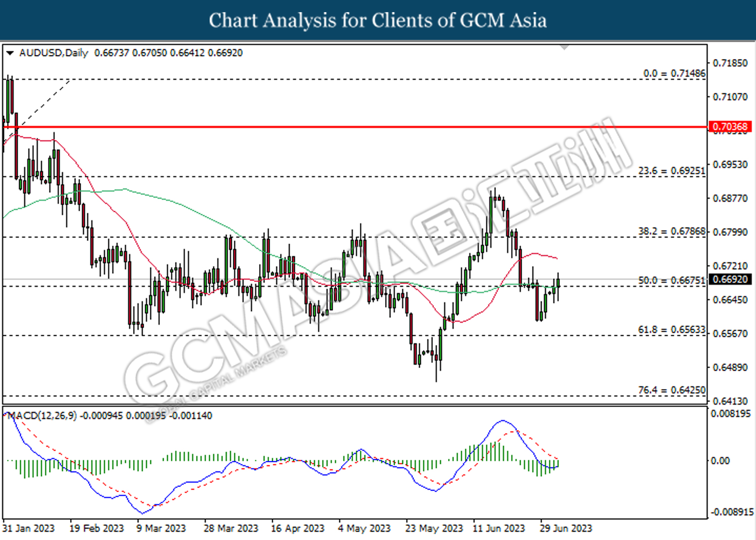Click the AUDUSD,Daily symbol label

click(53, 53)
